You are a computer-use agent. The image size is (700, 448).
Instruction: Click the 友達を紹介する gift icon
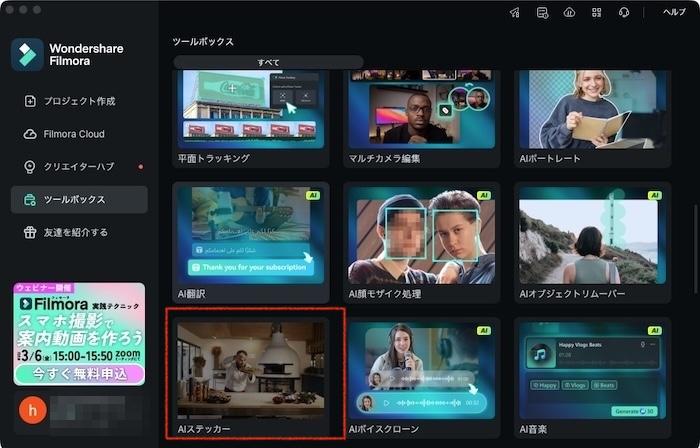(30, 232)
